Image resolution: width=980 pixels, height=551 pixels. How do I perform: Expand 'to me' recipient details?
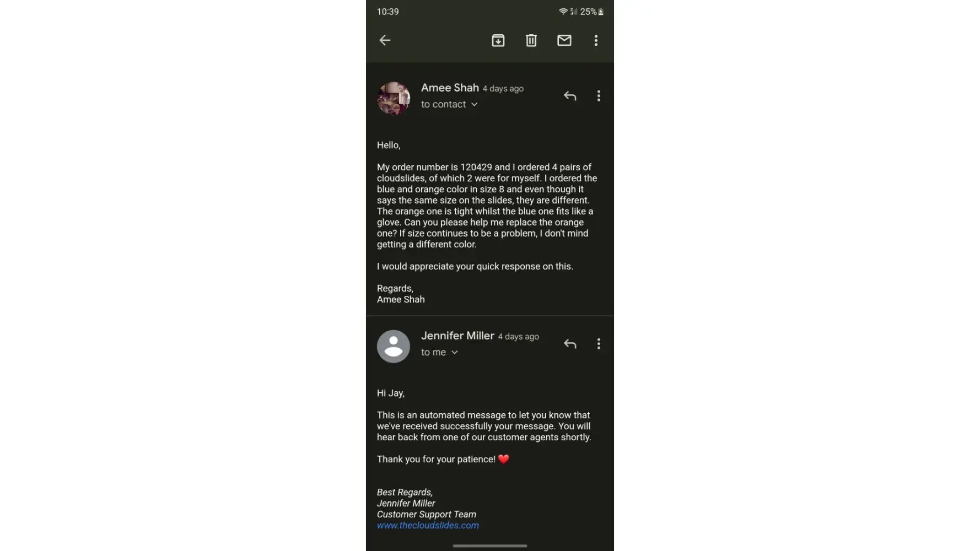439,352
